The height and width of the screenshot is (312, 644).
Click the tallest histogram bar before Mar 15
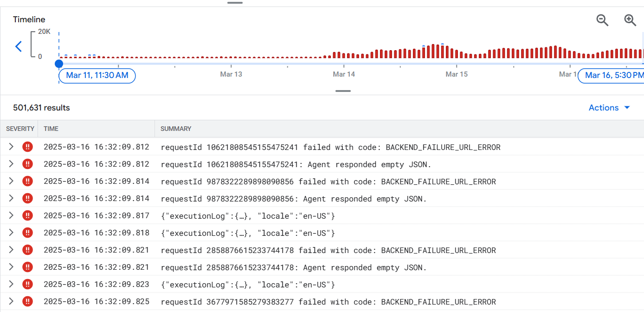pos(433,51)
